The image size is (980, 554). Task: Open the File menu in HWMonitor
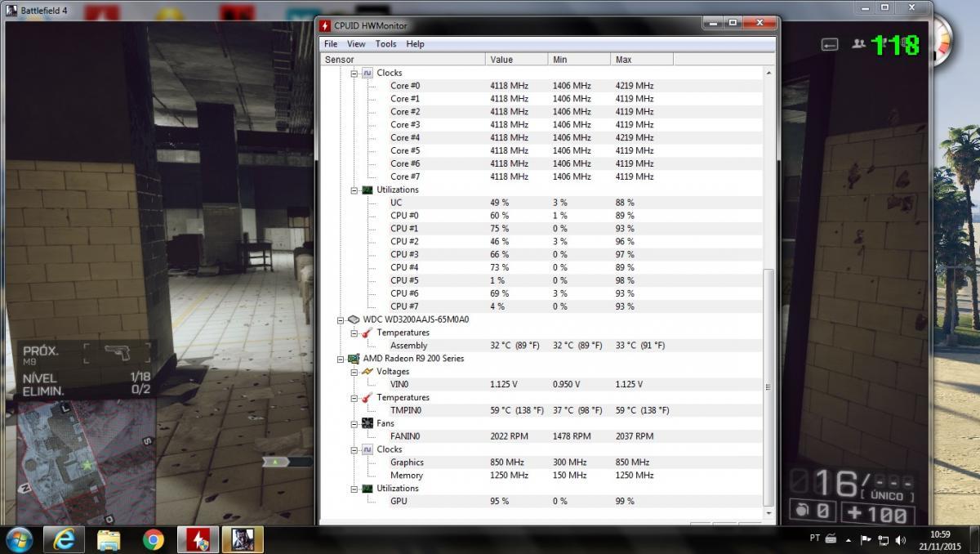tap(331, 44)
